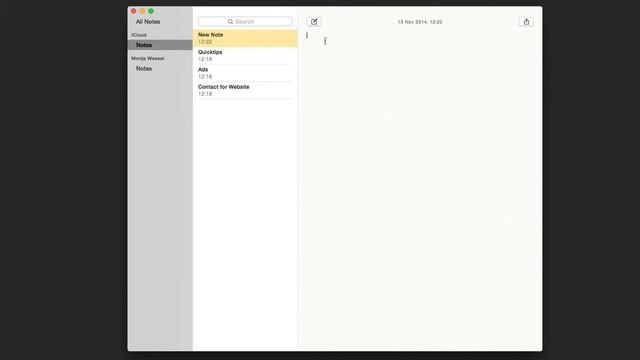The image size is (640, 360).
Task: Open the Quicktips note
Action: point(245,56)
